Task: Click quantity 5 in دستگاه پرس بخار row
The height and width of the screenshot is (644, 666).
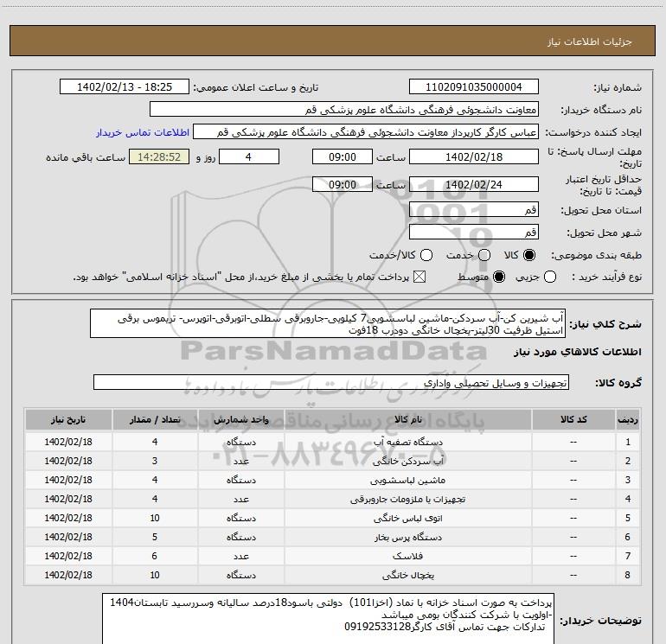Action: click(x=155, y=537)
